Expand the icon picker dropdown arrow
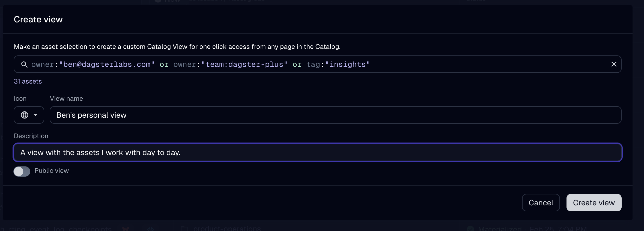The image size is (644, 231). tap(35, 115)
